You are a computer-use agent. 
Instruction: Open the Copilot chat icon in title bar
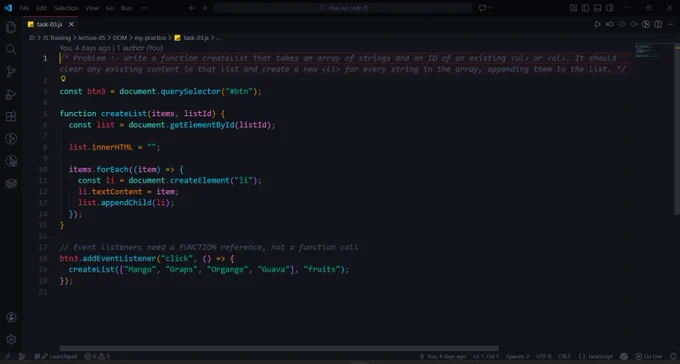coord(482,8)
